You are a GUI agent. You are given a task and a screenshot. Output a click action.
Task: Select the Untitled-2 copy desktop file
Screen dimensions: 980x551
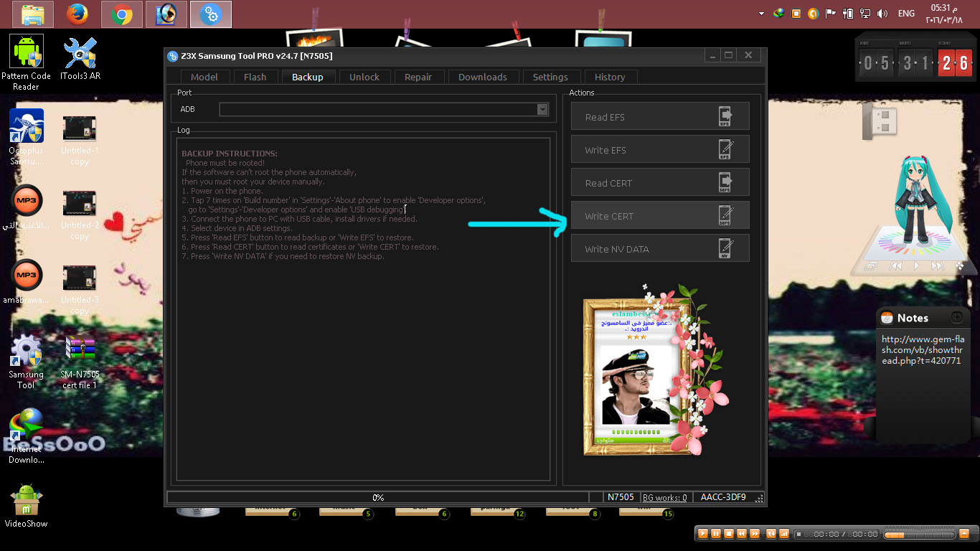pyautogui.click(x=80, y=215)
